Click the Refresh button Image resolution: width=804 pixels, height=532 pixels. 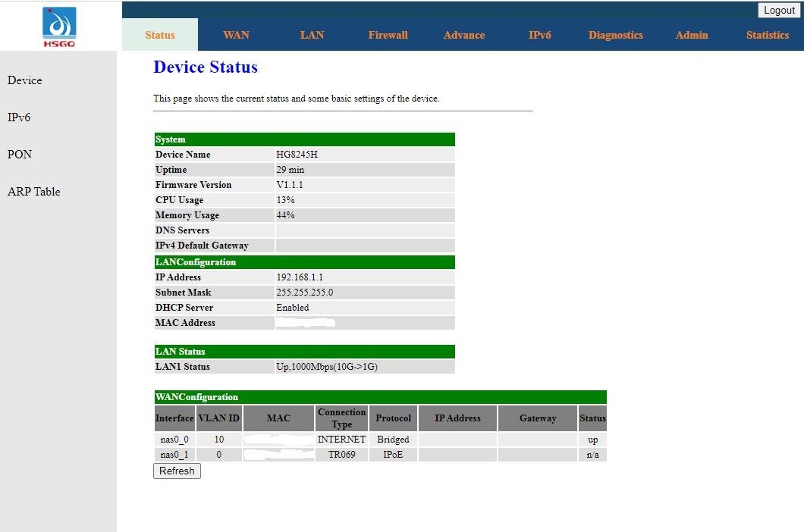(177, 471)
